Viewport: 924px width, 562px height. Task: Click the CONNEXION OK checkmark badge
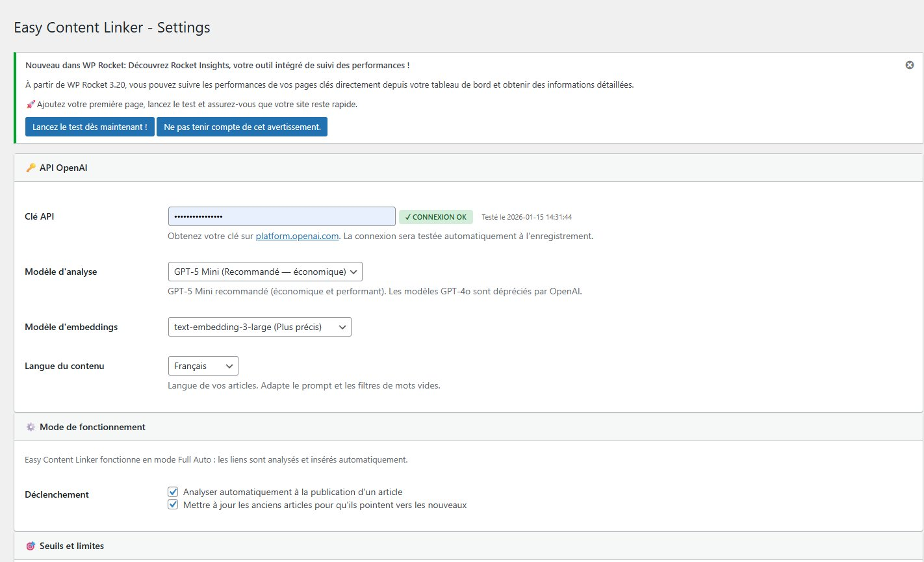pyautogui.click(x=435, y=216)
